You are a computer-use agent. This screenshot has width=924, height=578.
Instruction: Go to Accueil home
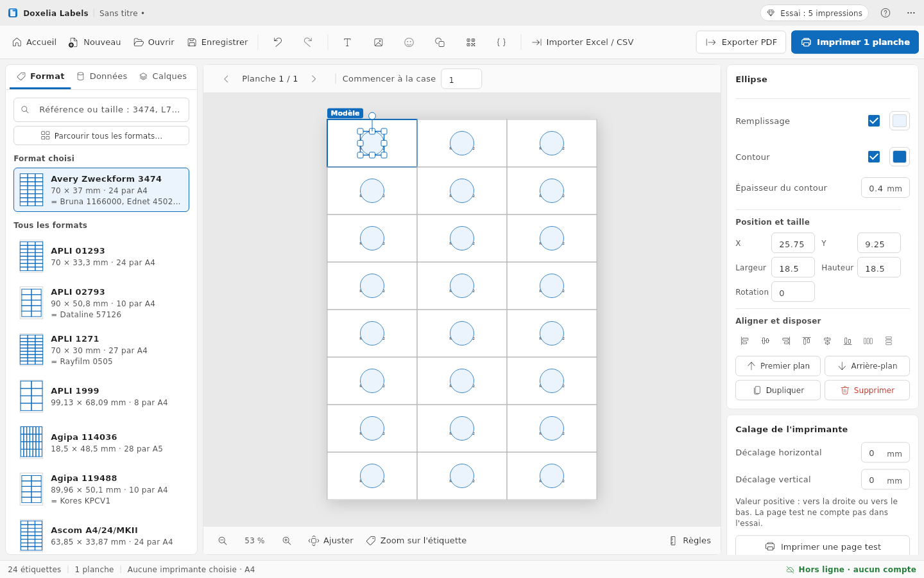tap(35, 42)
